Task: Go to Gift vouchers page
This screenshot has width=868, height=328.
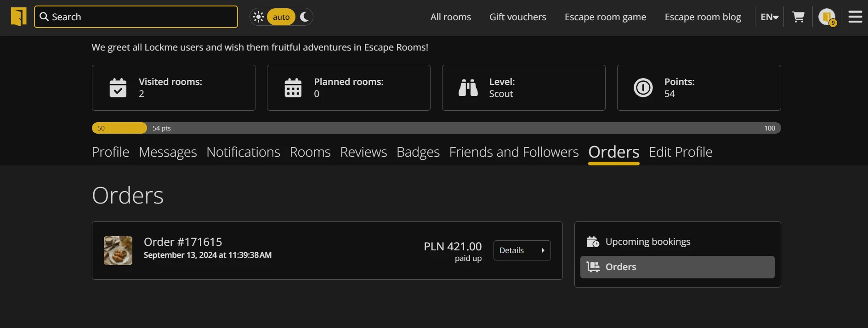Action: (x=518, y=17)
